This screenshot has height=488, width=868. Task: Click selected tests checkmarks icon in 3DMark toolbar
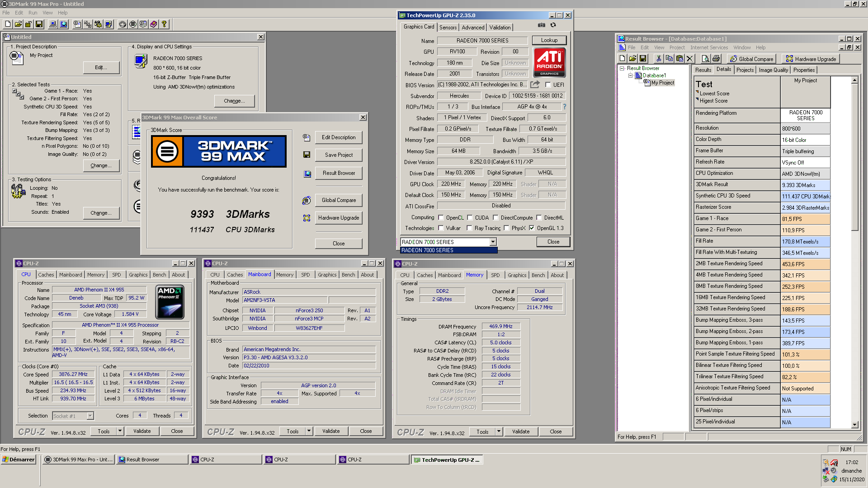point(88,24)
